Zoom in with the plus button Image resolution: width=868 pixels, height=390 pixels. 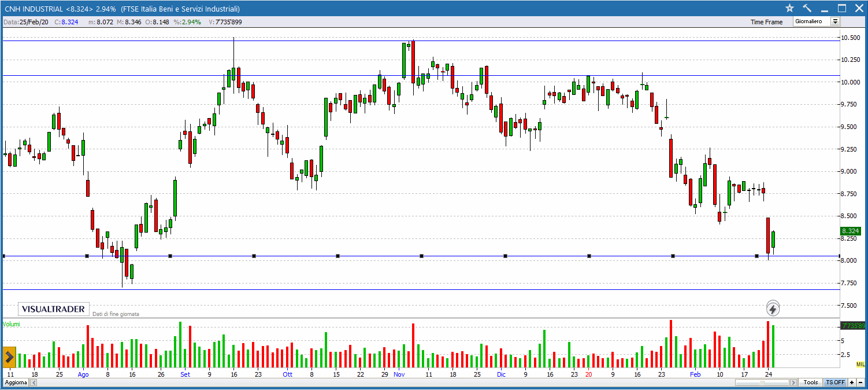(x=852, y=382)
